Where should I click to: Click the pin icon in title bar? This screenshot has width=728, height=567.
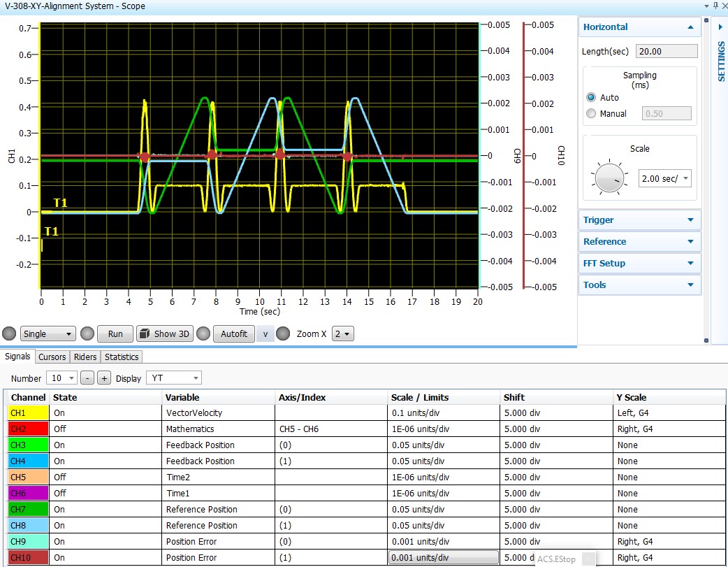point(715,6)
